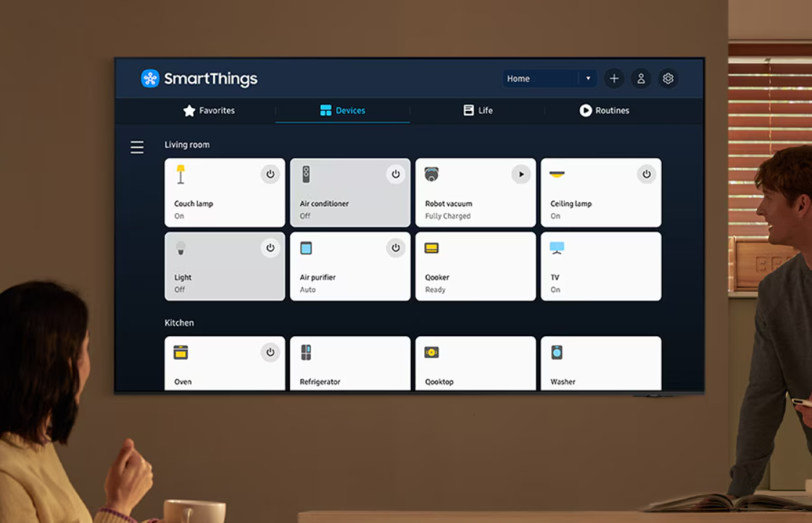
Task: Toggle power on the Light card
Action: [270, 248]
